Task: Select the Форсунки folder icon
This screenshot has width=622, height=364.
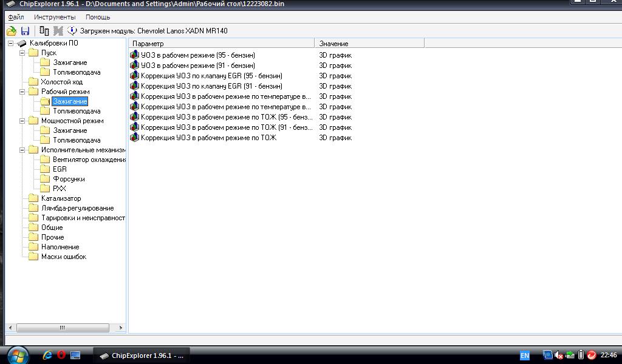Action: point(46,179)
